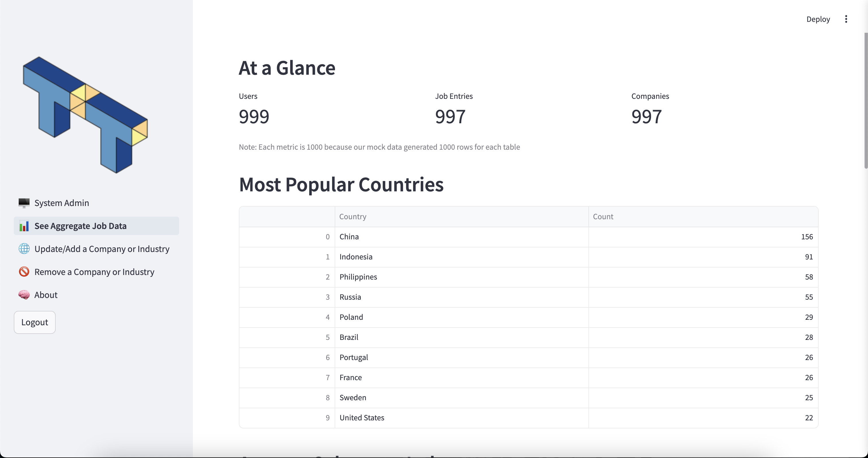Viewport: 868px width, 458px height.
Task: Click the globe icon beside Update/Add a Company
Action: coord(24,249)
